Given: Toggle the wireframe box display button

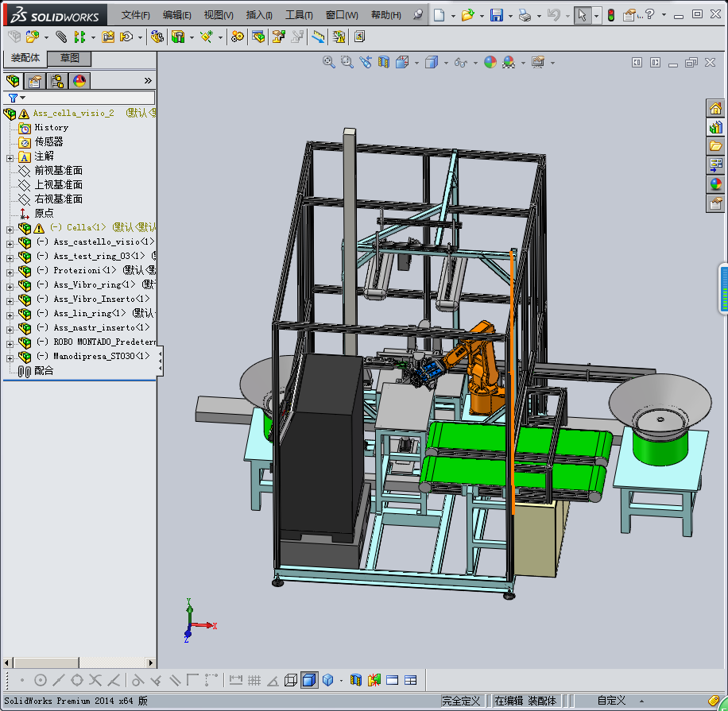Looking at the screenshot, I should [x=291, y=680].
